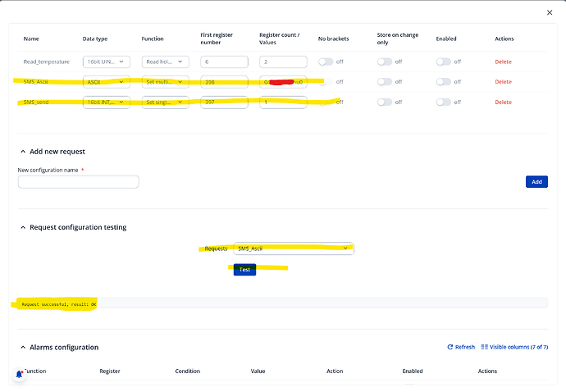Click First register number field for Read_temperature
566x392 pixels.
pos(224,62)
